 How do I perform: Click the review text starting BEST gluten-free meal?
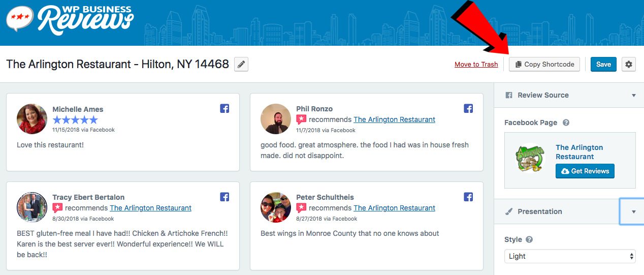click(123, 244)
